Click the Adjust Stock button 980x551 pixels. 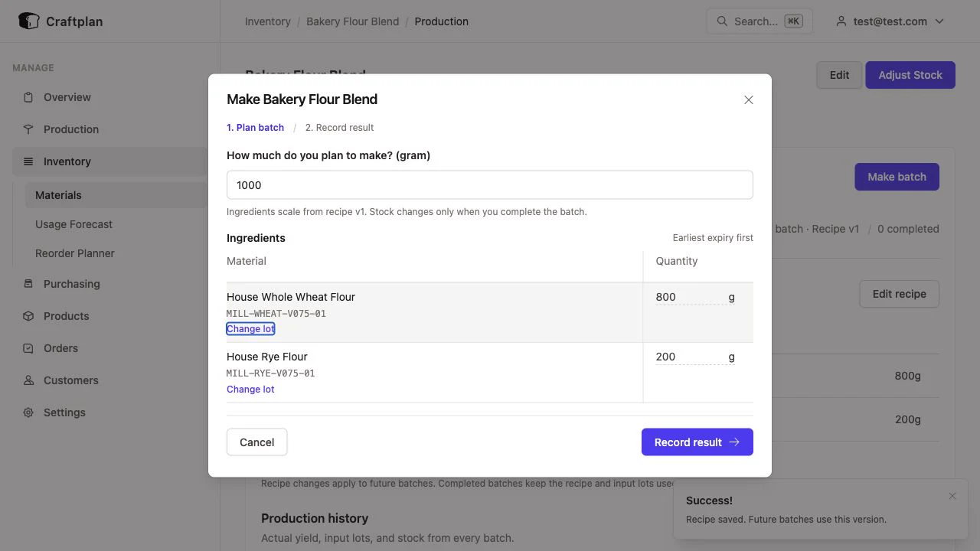click(x=910, y=75)
